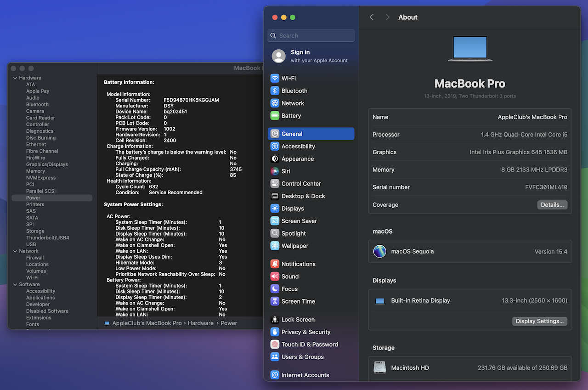Select the Notifications bell icon
Image resolution: width=588 pixels, height=390 pixels.
[275, 264]
